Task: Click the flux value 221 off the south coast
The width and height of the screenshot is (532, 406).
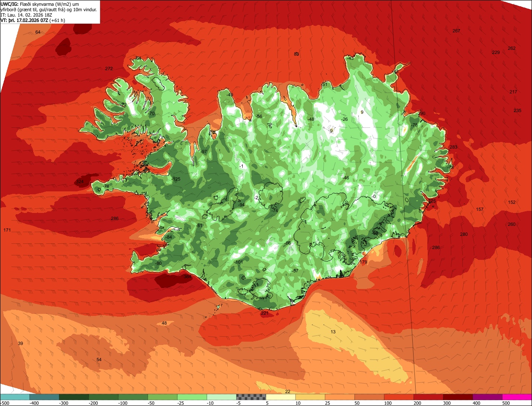Action: click(264, 313)
